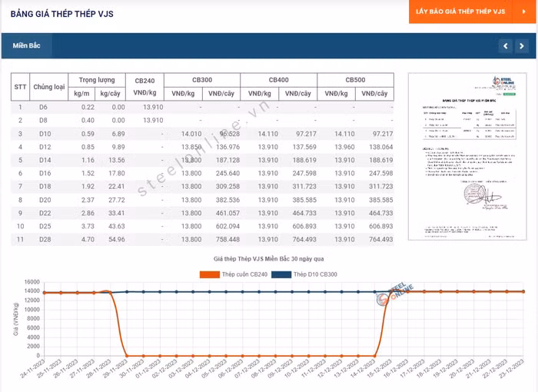This screenshot has height=392, width=538.
Task: Open the price quote document thumbnail
Action: [x=467, y=156]
